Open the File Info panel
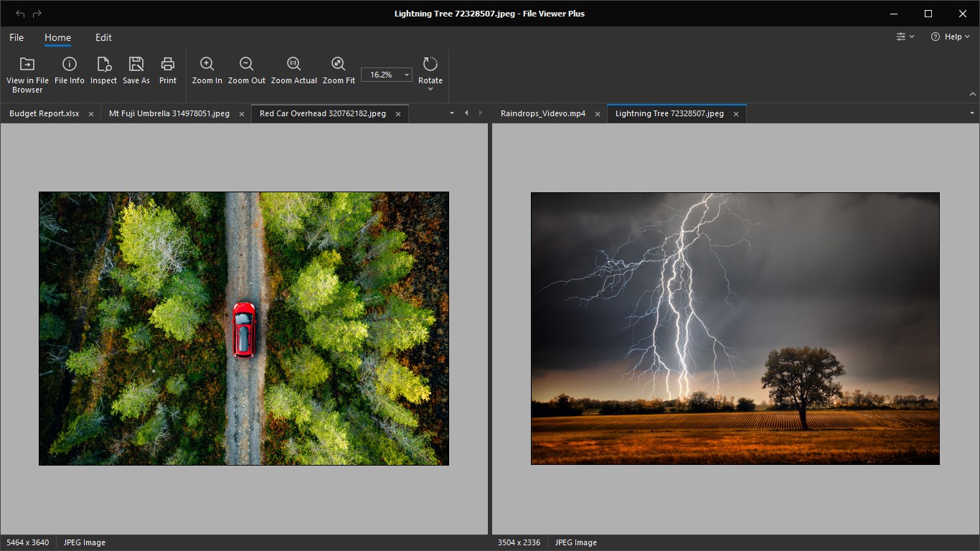The image size is (980, 551). [x=70, y=64]
